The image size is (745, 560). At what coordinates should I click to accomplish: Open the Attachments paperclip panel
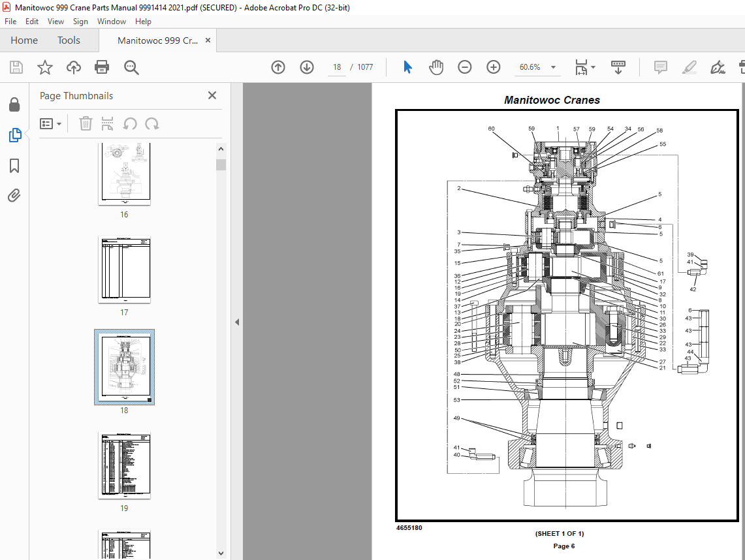coord(14,196)
